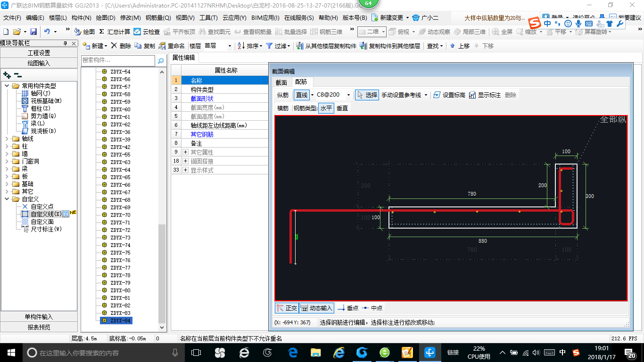Select 水平 rebar type
Viewport: 644px width, 362px height.
[326, 108]
